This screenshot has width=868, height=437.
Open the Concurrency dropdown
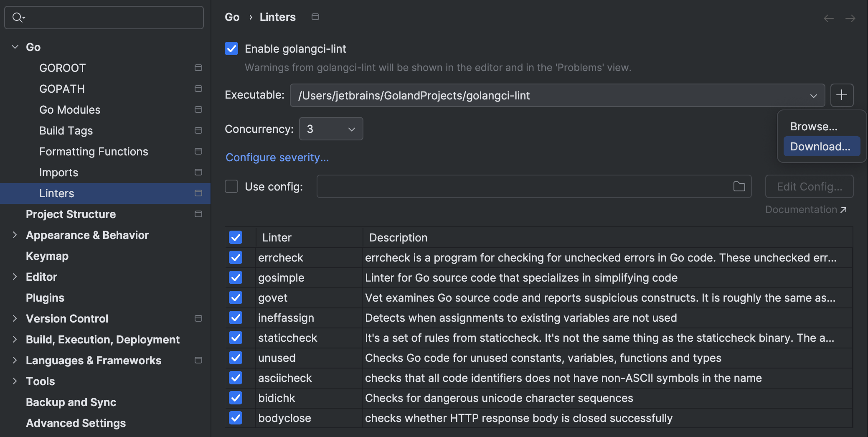[331, 129]
